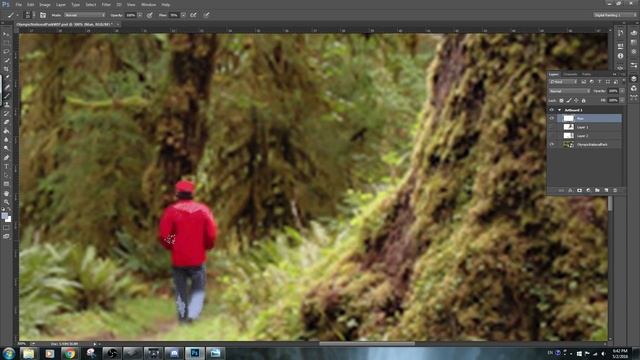Select the Eraser tool
640x360 pixels.
tap(6, 122)
